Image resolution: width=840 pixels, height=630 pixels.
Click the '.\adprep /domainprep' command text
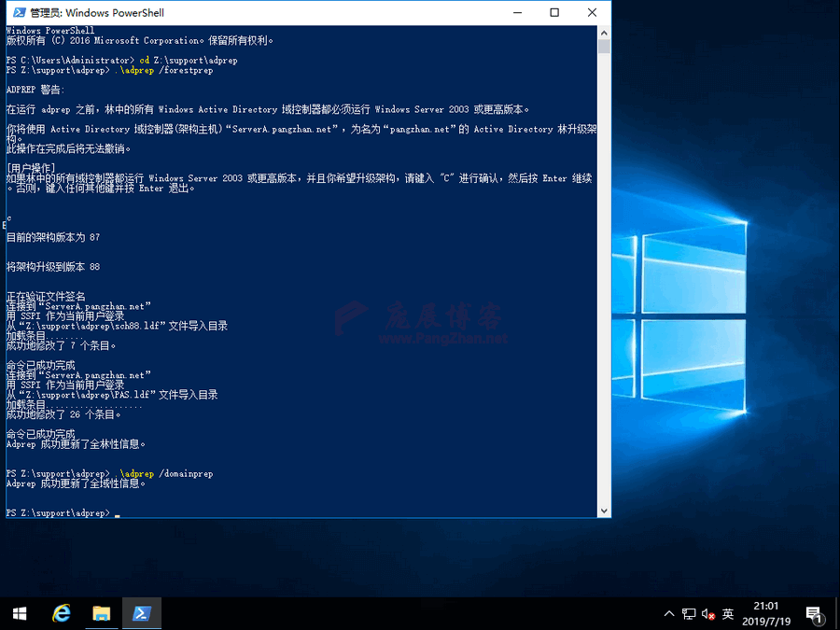click(x=163, y=473)
